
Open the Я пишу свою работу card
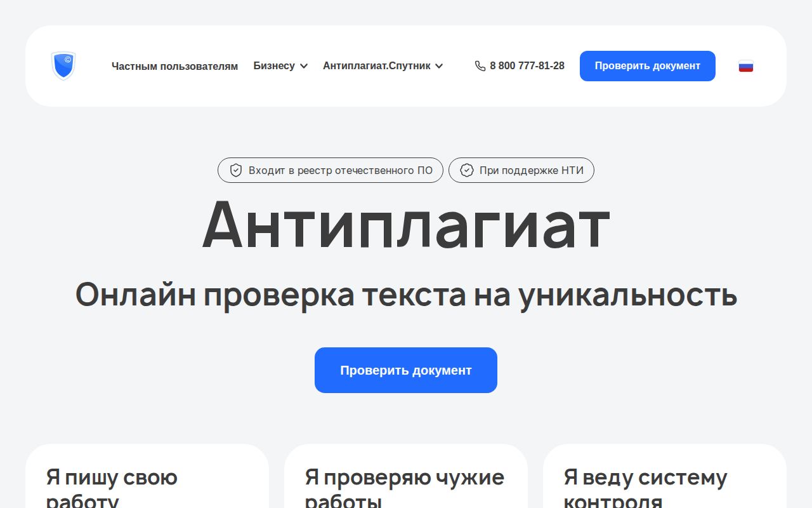(x=147, y=476)
